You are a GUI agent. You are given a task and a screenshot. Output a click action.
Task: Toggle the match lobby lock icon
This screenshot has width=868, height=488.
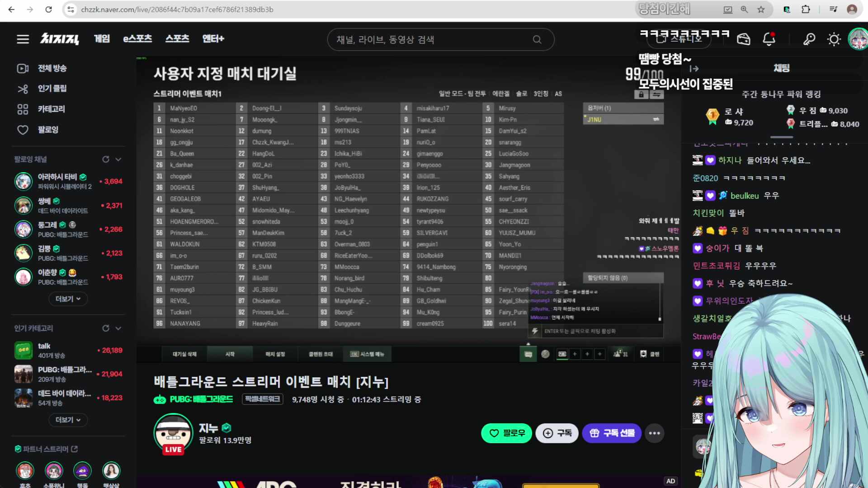tap(642, 94)
